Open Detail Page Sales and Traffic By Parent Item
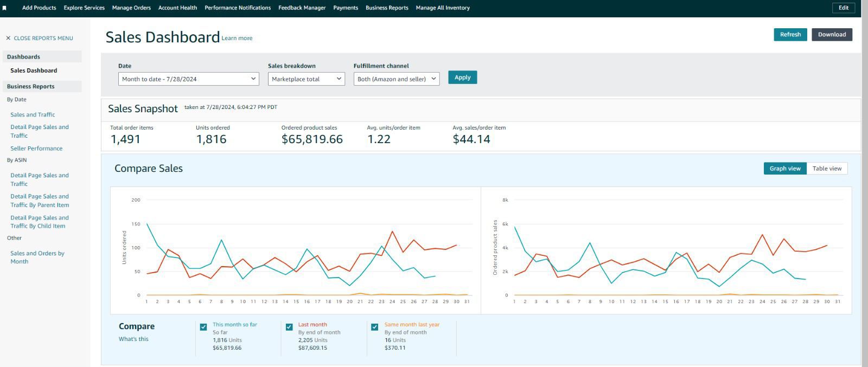Viewport: 868px width, 367px height. point(40,201)
